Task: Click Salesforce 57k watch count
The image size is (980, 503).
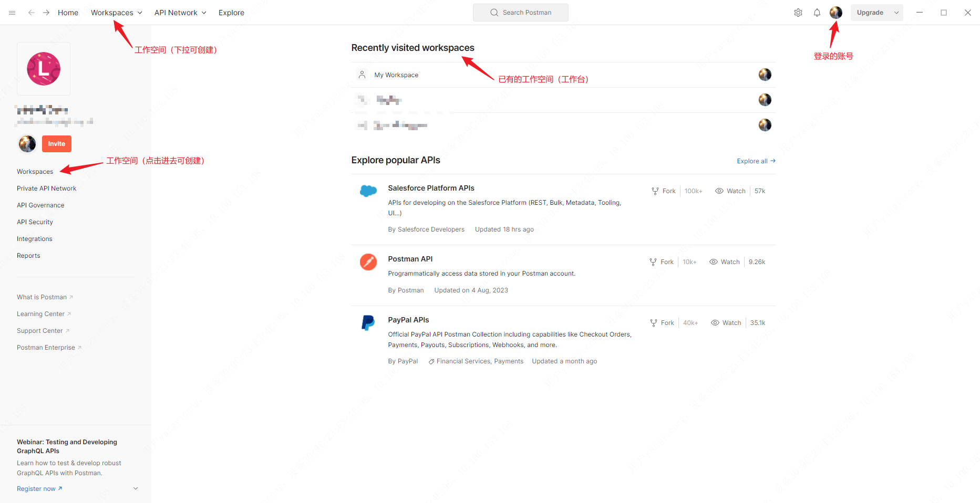Action: (x=760, y=191)
